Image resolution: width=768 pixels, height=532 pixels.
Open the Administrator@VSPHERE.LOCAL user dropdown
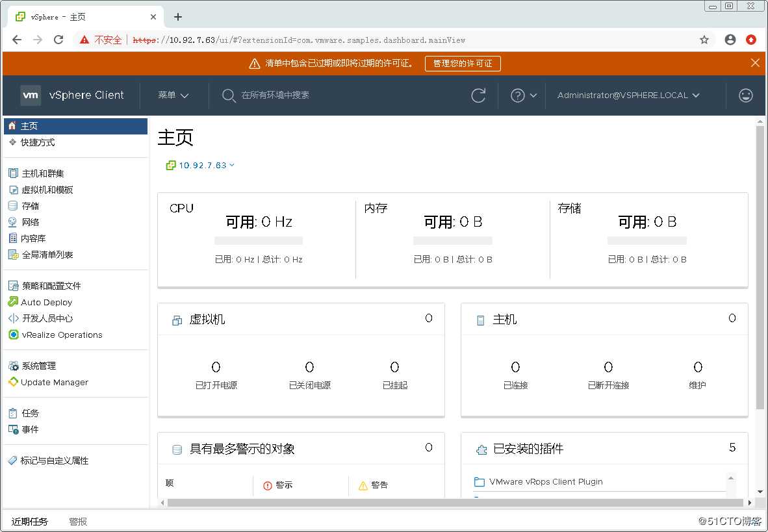pyautogui.click(x=628, y=95)
